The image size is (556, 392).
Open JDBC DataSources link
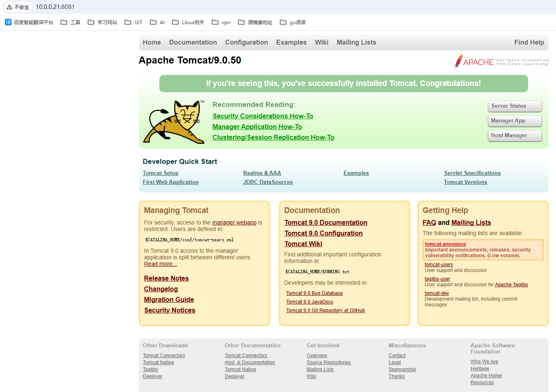pos(268,182)
